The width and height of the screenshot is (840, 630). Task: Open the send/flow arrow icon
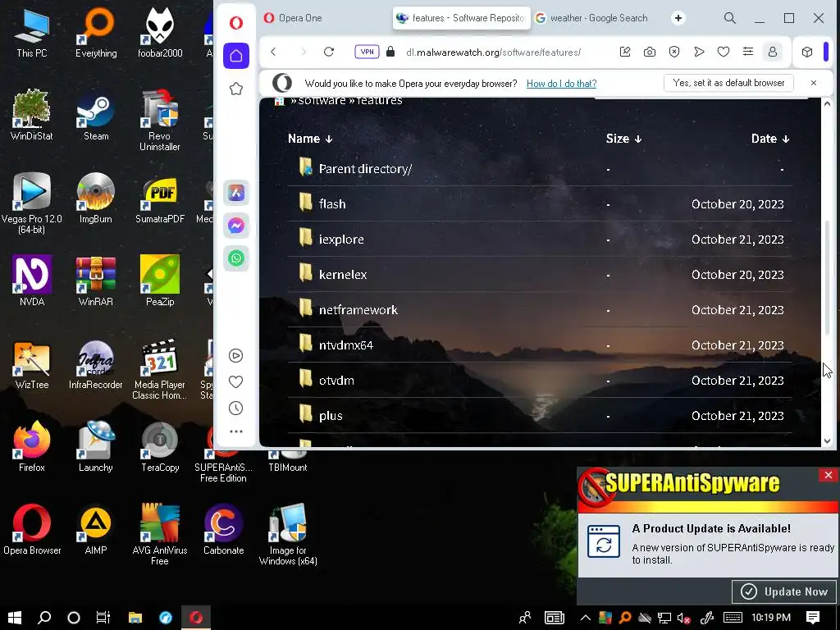point(699,52)
